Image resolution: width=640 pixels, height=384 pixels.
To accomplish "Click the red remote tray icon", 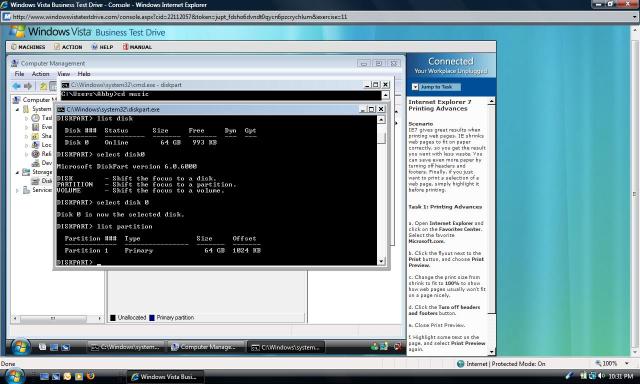I will tap(397, 347).
